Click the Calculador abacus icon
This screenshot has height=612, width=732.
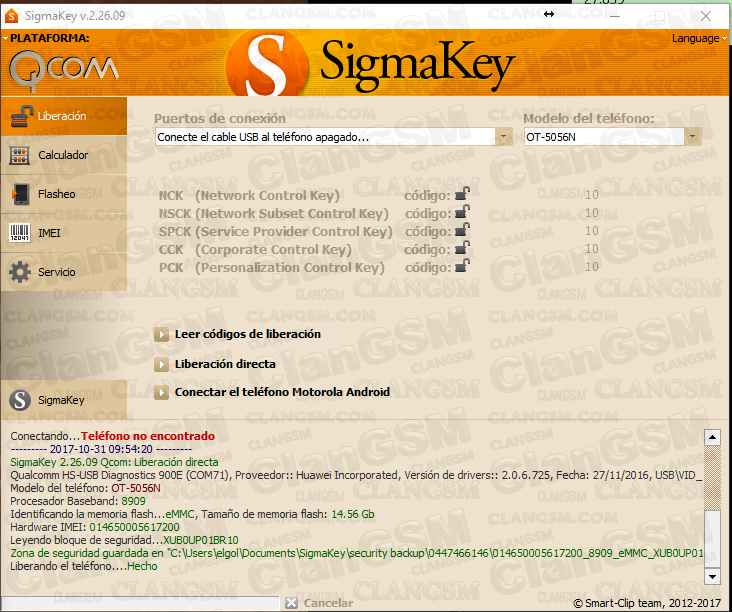(x=20, y=155)
